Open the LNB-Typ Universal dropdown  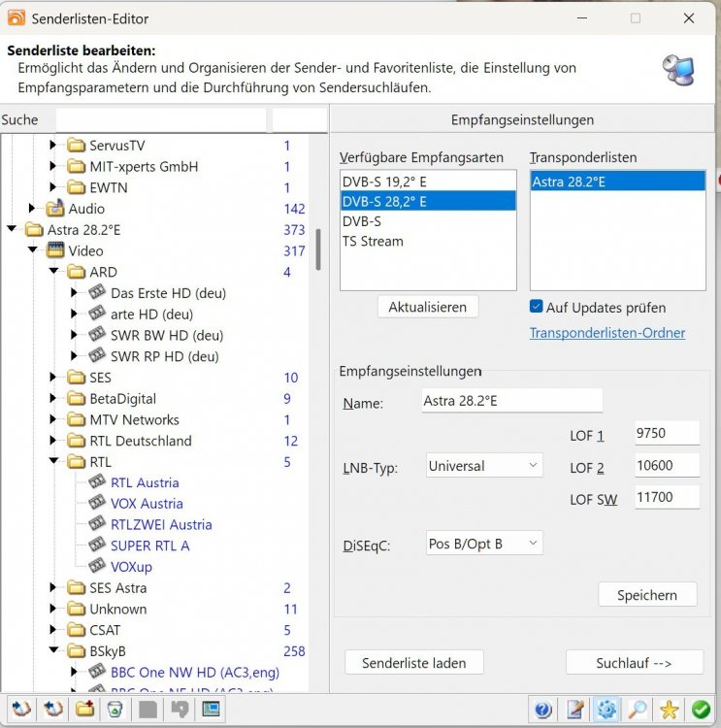(484, 465)
